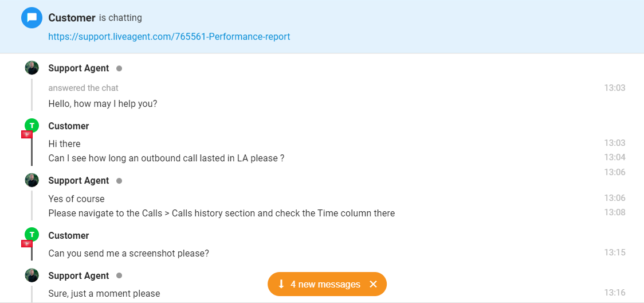644x303 pixels.
Task: Click the 13:15 timestamp
Action: click(614, 252)
